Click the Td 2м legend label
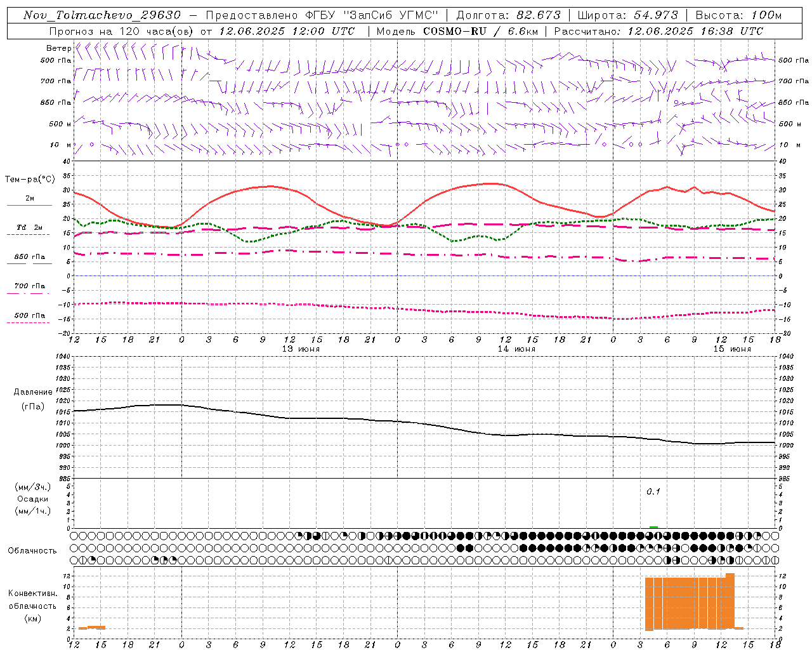 tap(30, 227)
